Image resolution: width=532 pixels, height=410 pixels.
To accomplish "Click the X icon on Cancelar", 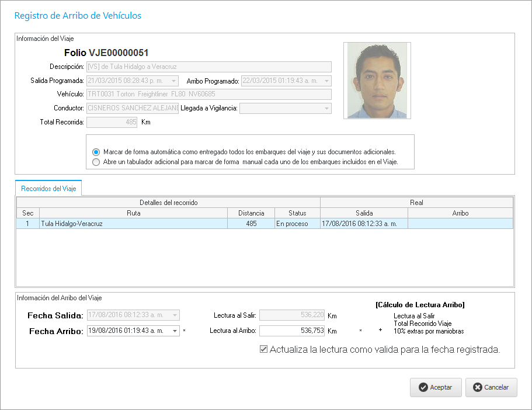I will [x=478, y=387].
